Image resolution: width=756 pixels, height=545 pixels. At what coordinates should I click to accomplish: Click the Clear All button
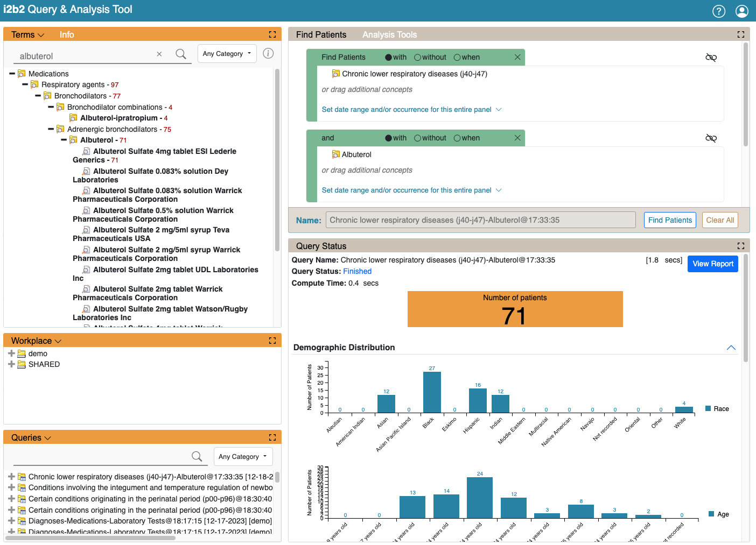tap(719, 220)
